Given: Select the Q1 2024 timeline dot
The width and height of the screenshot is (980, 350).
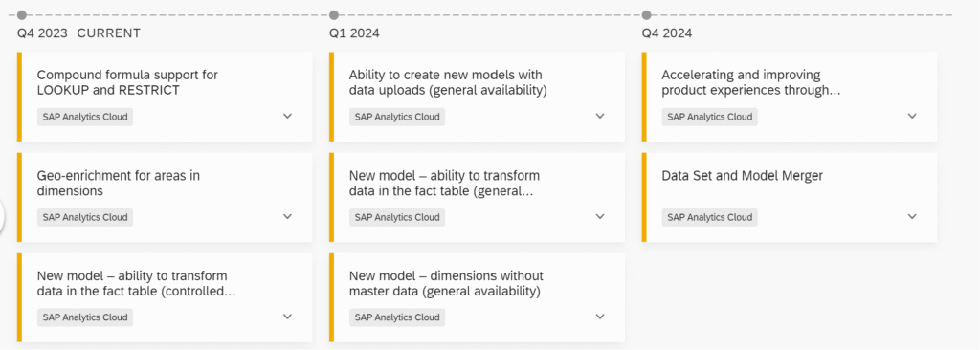Looking at the screenshot, I should tap(334, 15).
